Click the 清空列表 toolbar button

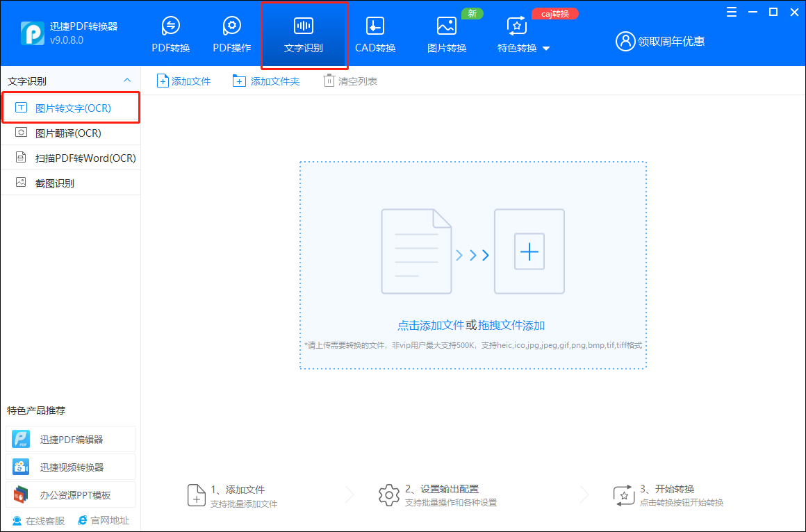[x=351, y=81]
